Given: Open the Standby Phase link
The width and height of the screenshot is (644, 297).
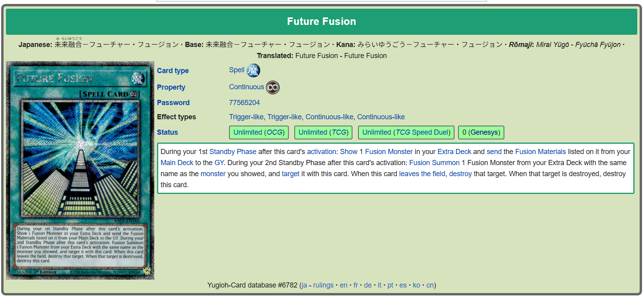Looking at the screenshot, I should pyautogui.click(x=233, y=152).
